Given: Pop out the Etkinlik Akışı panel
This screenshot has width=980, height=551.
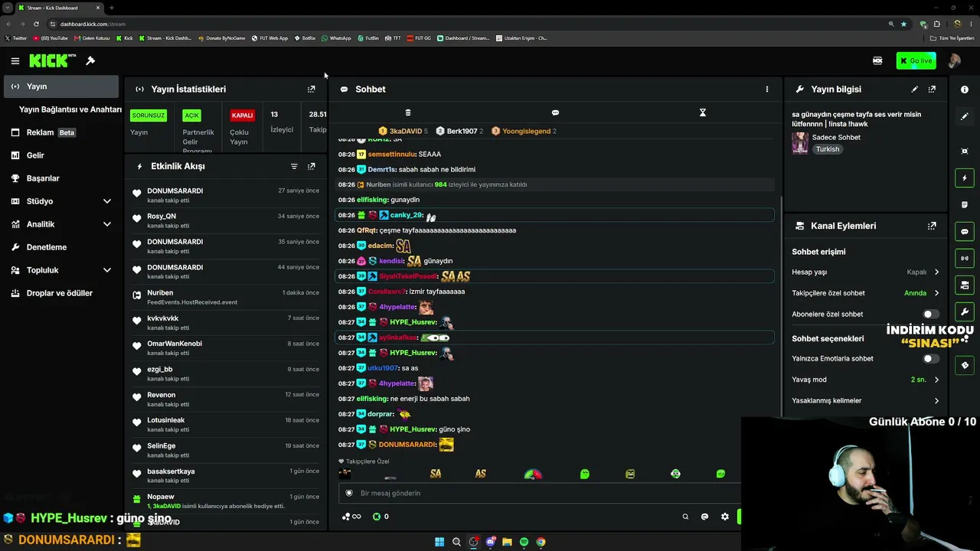Looking at the screenshot, I should click(311, 166).
